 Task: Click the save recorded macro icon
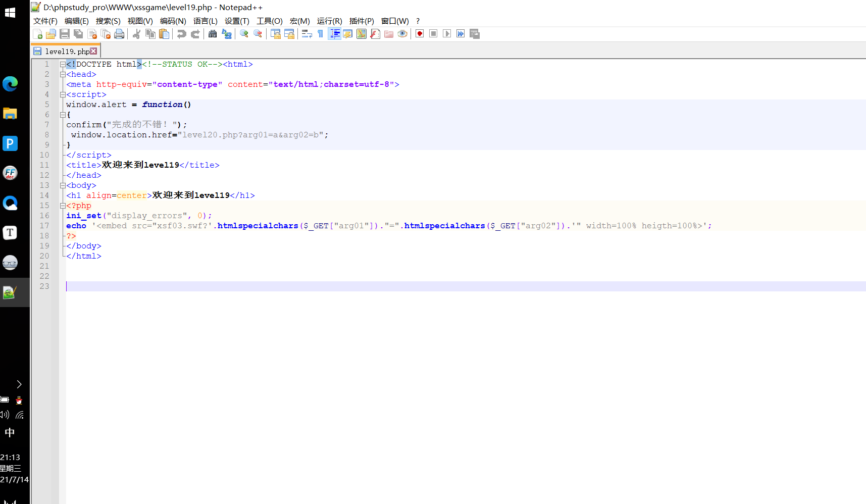tap(474, 34)
